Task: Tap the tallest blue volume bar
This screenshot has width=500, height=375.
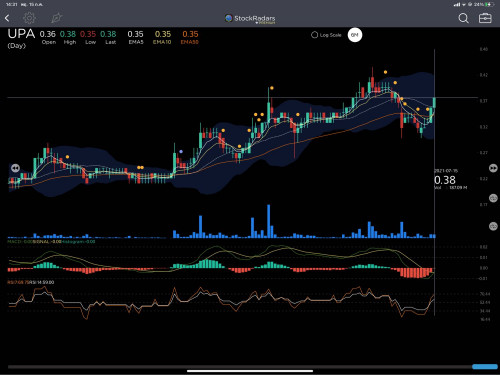Action: (269, 221)
